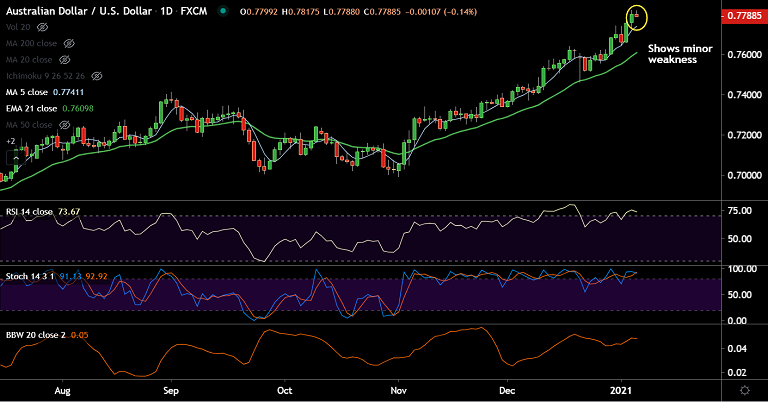Click the Aug label on time axis

click(62, 391)
